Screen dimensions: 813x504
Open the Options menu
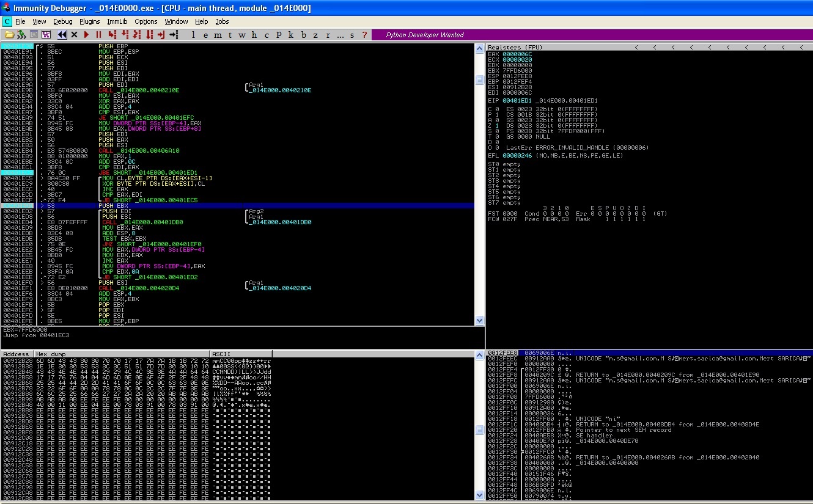pos(146,21)
